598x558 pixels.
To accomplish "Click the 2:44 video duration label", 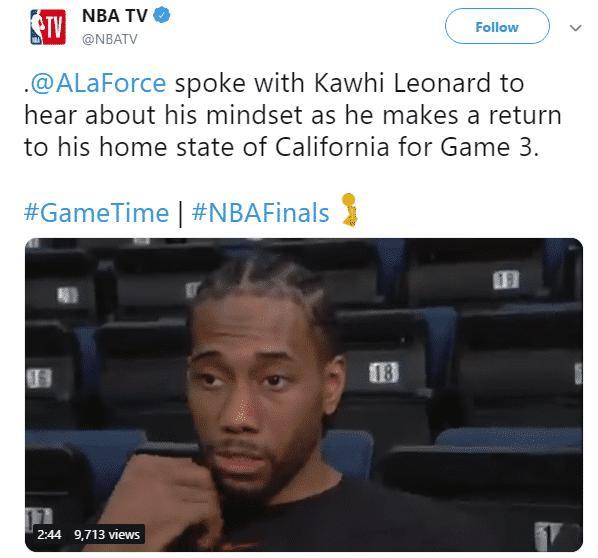I will (x=49, y=534).
